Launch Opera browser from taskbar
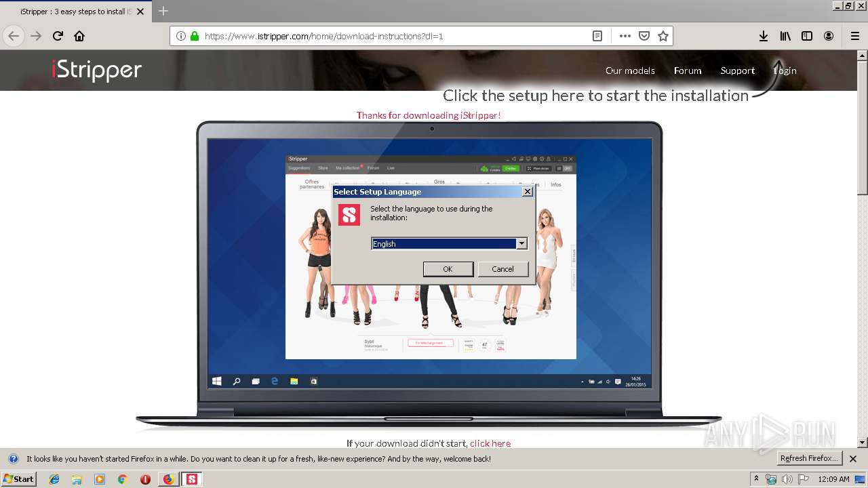The image size is (868, 488). tap(145, 479)
